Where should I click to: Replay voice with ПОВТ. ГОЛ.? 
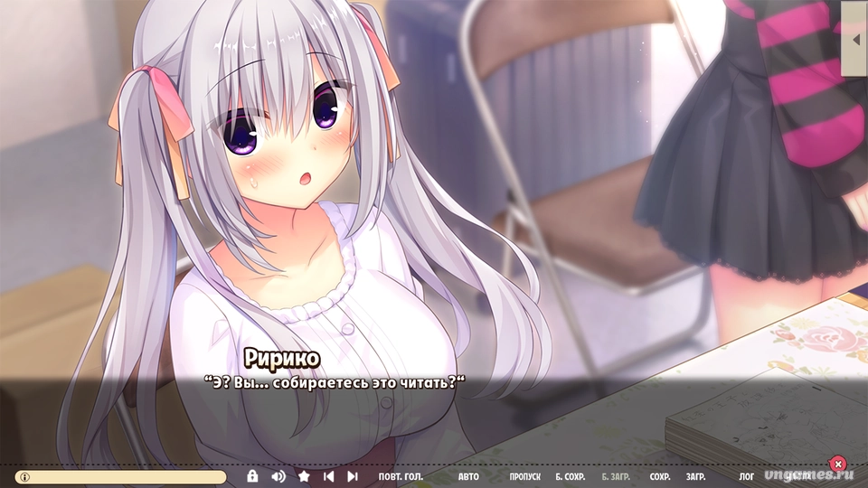pos(401,476)
